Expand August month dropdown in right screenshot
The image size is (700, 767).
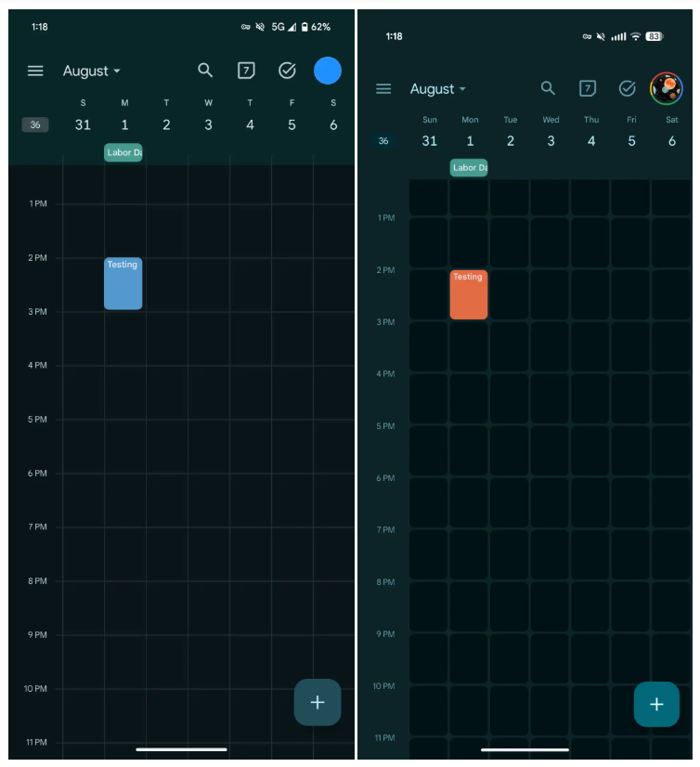[x=438, y=89]
